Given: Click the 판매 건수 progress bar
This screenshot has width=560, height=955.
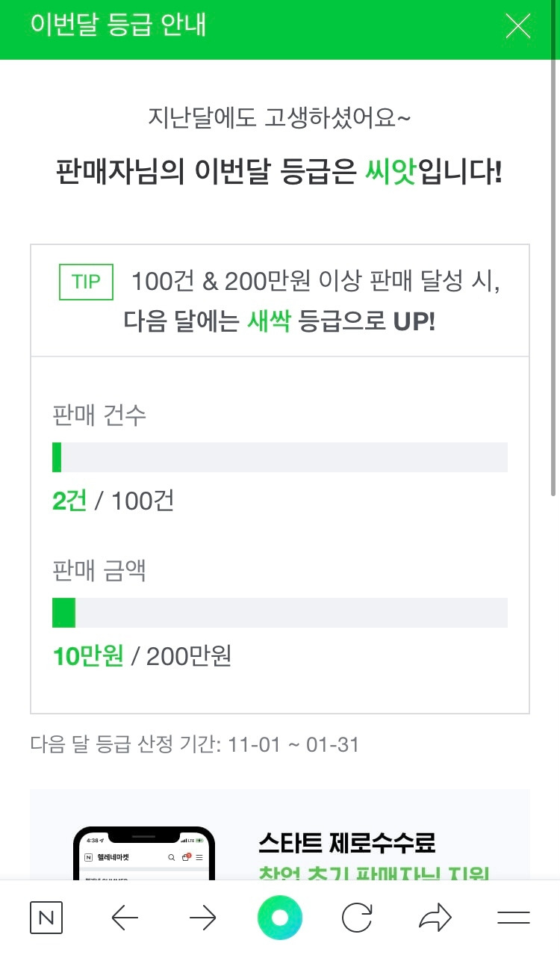Looking at the screenshot, I should click(x=280, y=457).
